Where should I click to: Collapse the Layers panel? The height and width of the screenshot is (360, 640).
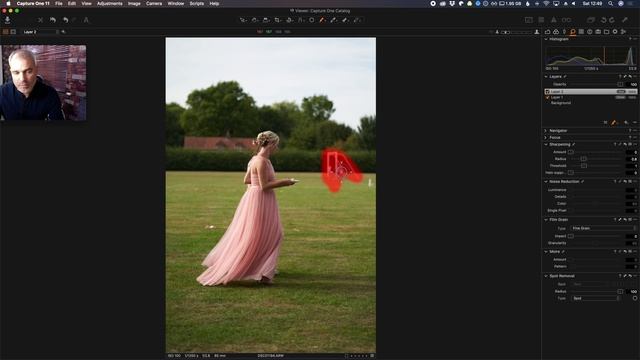(x=546, y=77)
